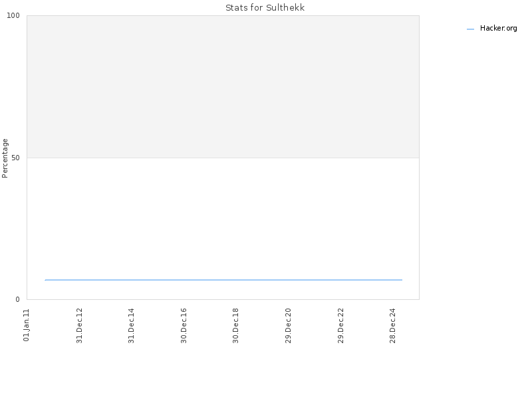The image size is (532, 399).
Task: Select the 31.Dec.14 x-axis date label
Action: click(x=131, y=326)
